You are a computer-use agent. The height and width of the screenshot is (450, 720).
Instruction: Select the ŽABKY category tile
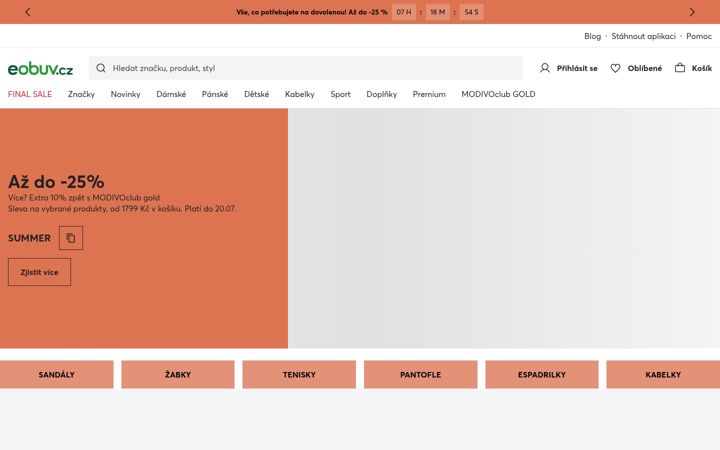[178, 375]
